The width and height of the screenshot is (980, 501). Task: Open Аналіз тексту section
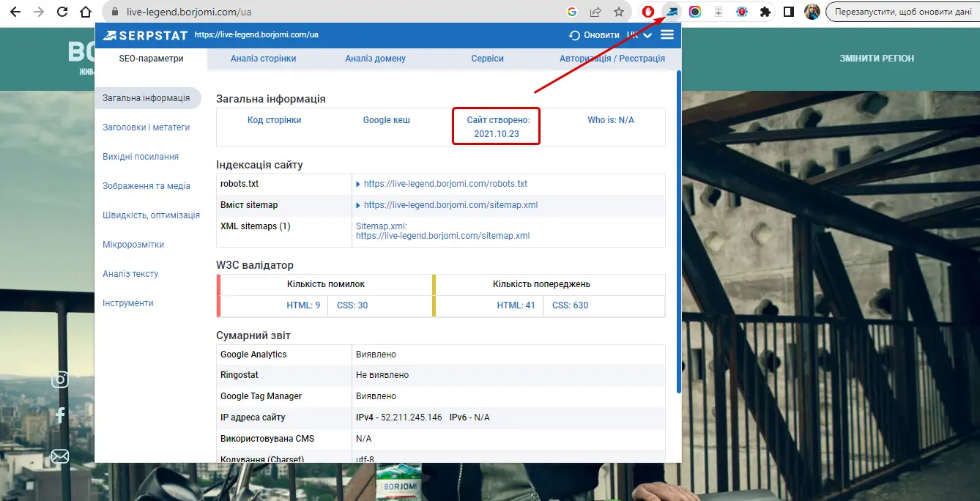(130, 274)
